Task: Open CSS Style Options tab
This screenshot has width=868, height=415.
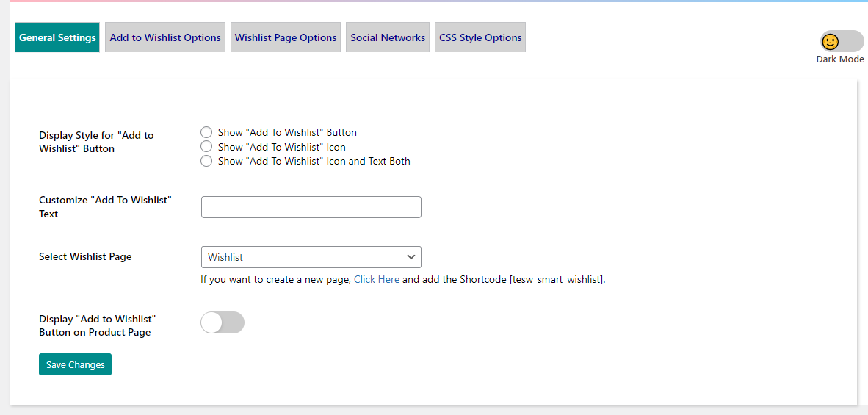Action: pos(480,37)
